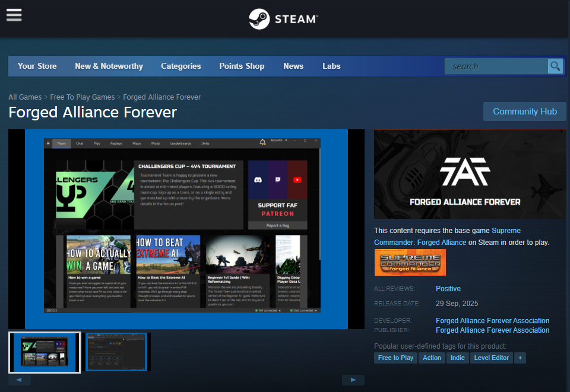Click the main screenshot image
The height and width of the screenshot is (392, 570).
[x=186, y=229]
